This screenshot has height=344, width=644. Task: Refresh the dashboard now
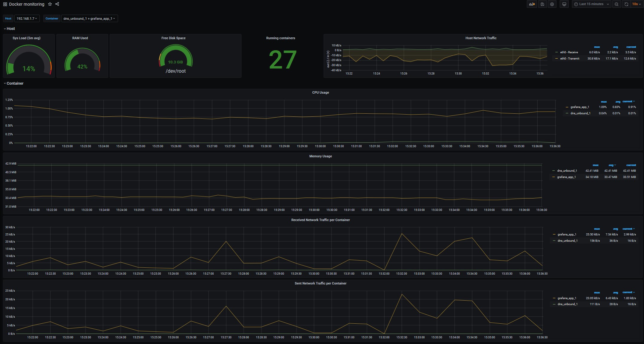coord(626,4)
